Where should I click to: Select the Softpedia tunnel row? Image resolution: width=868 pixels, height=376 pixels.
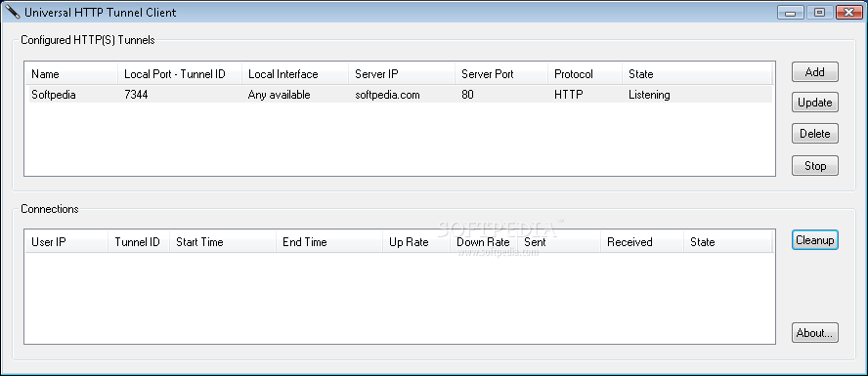[400, 95]
